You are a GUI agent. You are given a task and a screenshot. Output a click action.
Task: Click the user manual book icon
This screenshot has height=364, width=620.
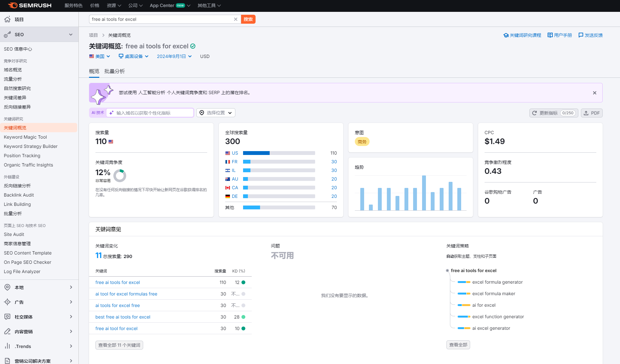pyautogui.click(x=550, y=35)
